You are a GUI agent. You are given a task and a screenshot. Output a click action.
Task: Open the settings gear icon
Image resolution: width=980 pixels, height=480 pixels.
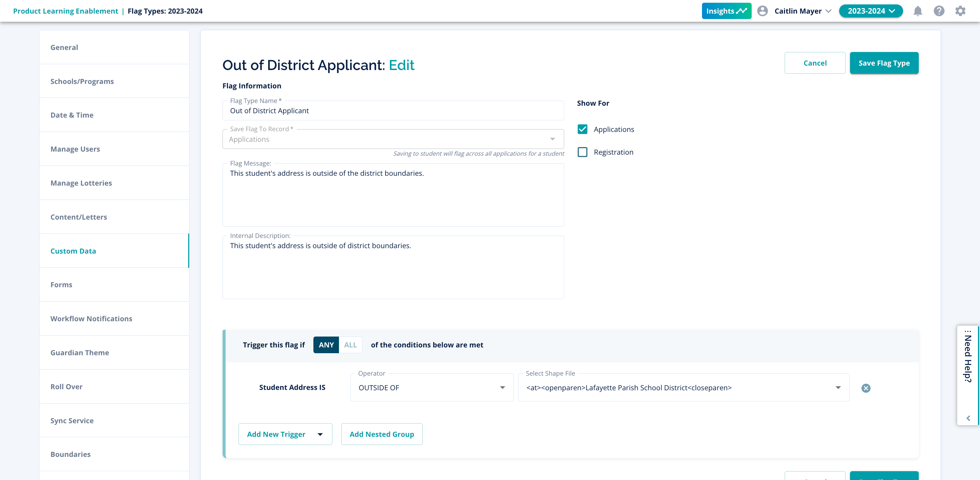point(960,11)
